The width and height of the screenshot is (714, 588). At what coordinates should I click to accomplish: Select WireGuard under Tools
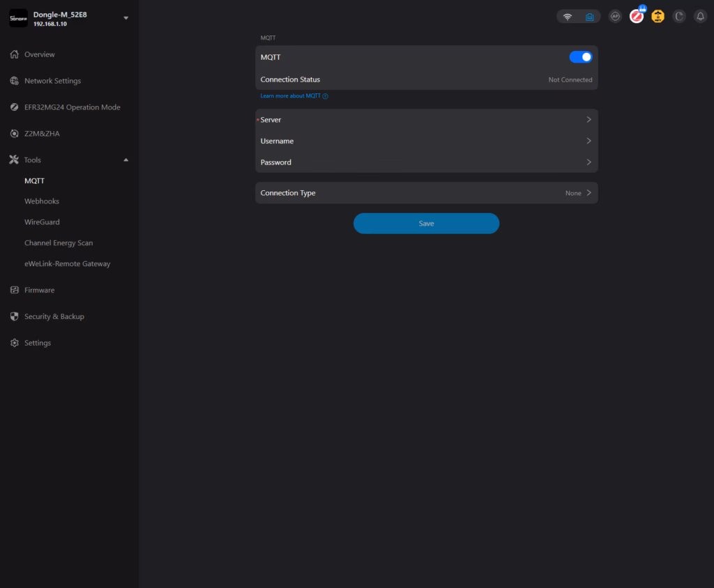(42, 222)
